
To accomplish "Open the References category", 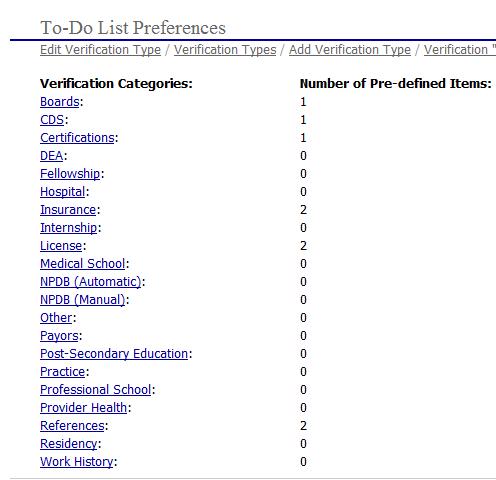I will pyautogui.click(x=72, y=426).
